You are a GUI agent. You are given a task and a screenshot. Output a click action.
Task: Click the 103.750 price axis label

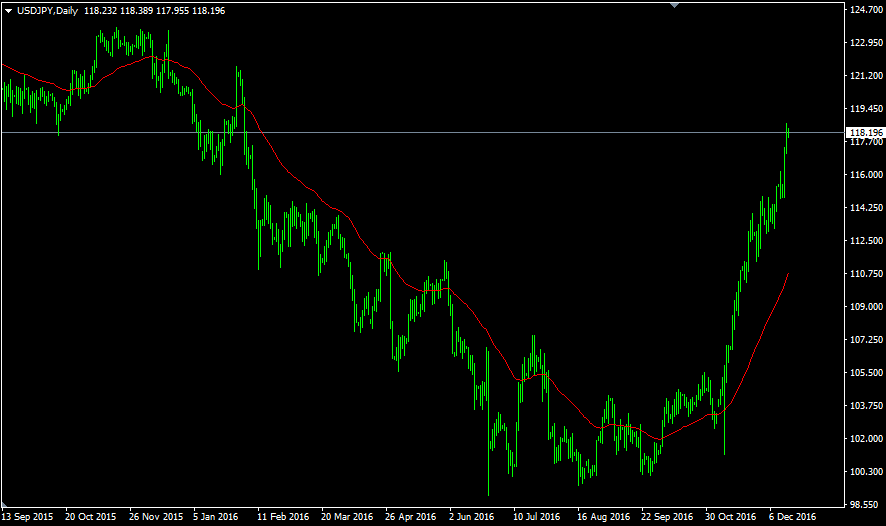[x=866, y=406]
